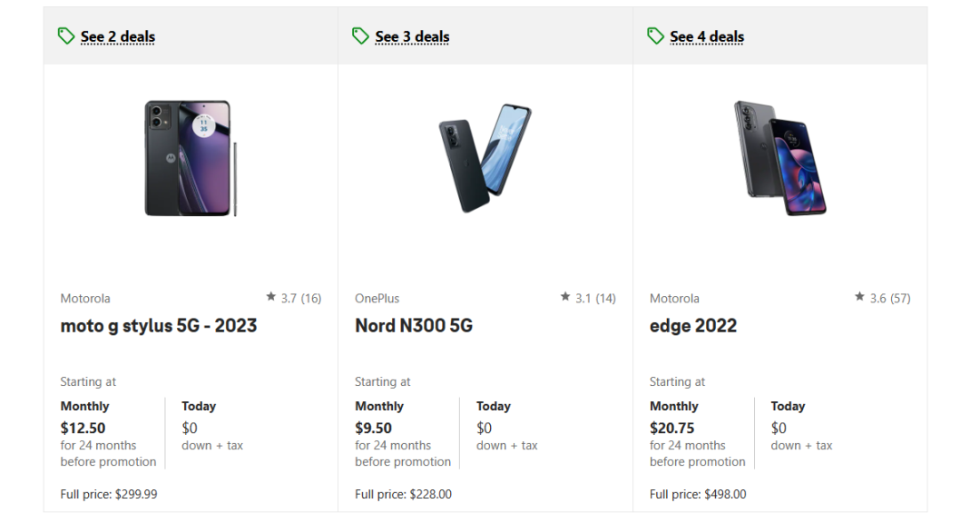Click the tag icon beside See 3 deals
The height and width of the screenshot is (523, 980).
click(x=361, y=35)
